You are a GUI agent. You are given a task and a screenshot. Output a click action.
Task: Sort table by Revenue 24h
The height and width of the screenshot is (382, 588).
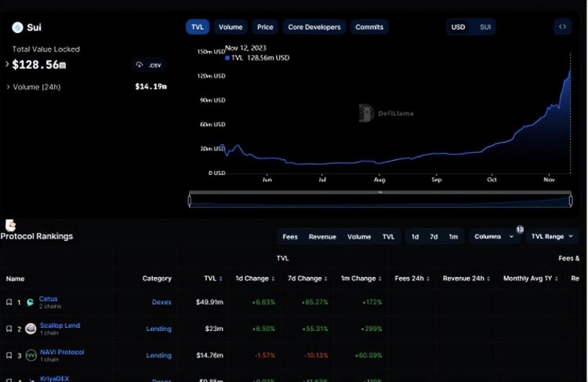[488, 278]
